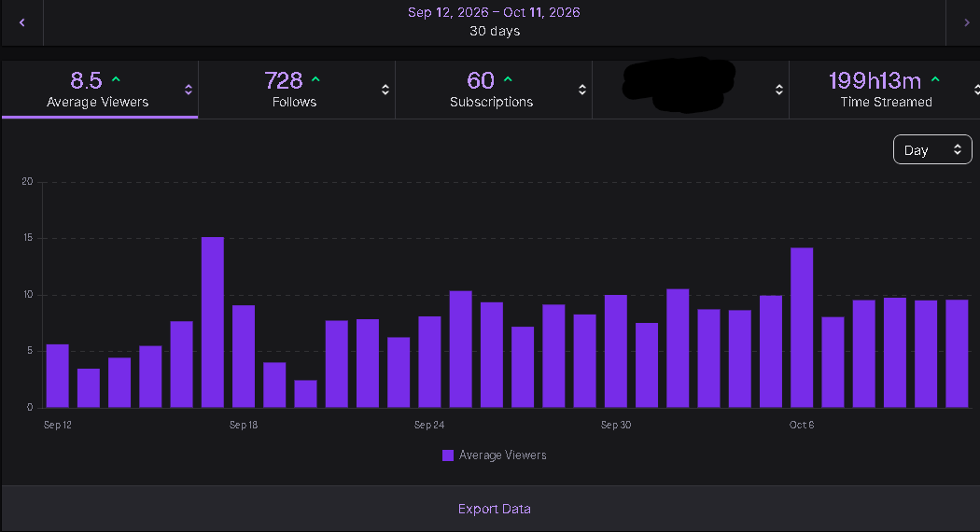
Task: Click the Oct 6 axis label
Action: [x=802, y=425]
